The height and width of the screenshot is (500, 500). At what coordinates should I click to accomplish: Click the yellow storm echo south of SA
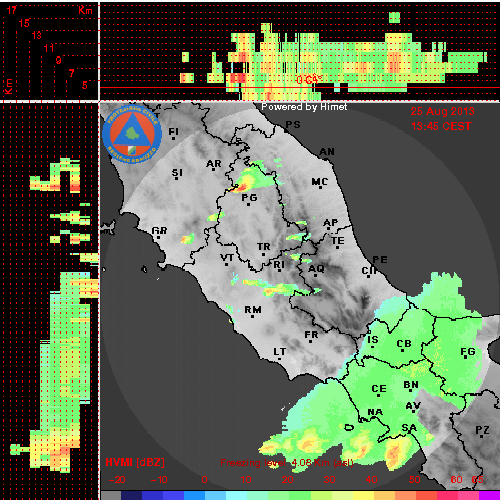(x=396, y=452)
